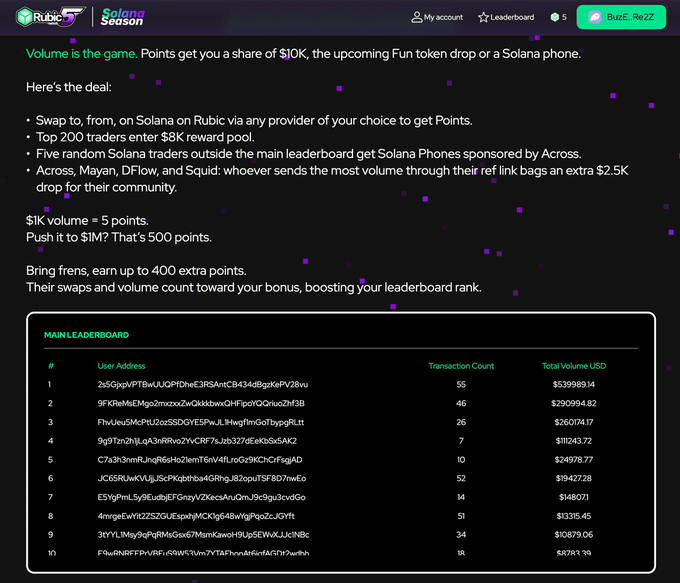Click the Phantom wallet icon in button

point(595,17)
